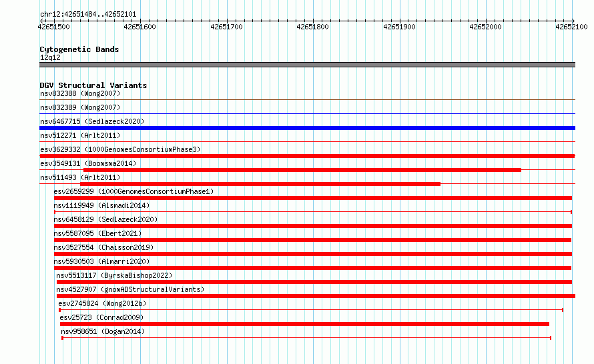Click the 42652100 ruler position
The height and width of the screenshot is (364, 594).
[572, 27]
